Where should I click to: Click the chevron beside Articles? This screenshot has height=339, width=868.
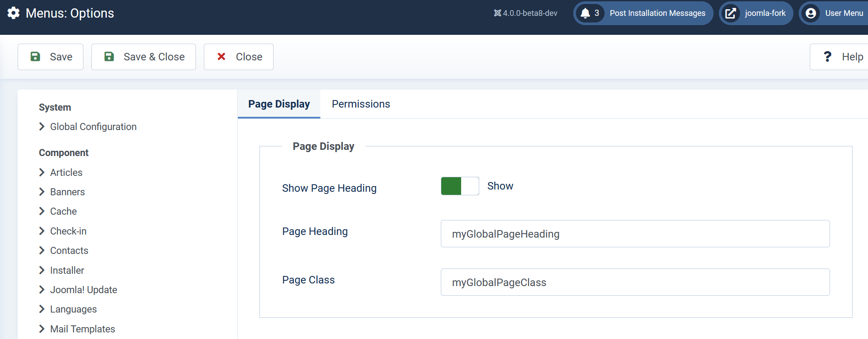coord(42,172)
